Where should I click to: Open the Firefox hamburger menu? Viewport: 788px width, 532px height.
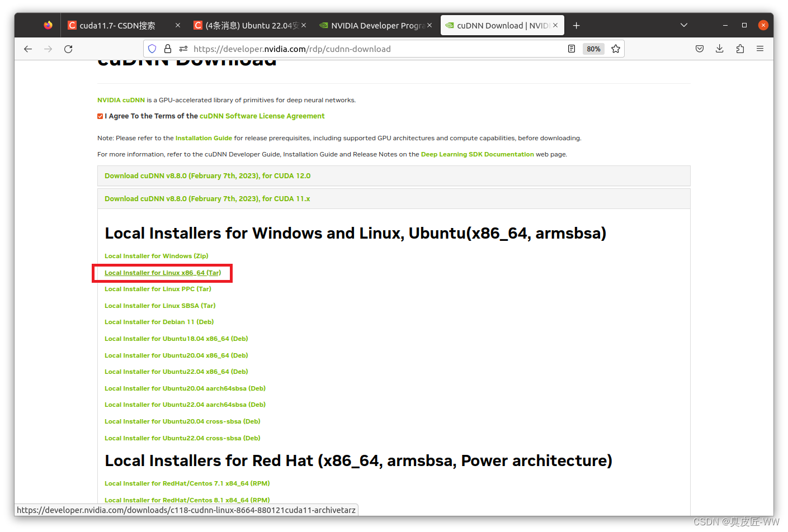coord(760,49)
